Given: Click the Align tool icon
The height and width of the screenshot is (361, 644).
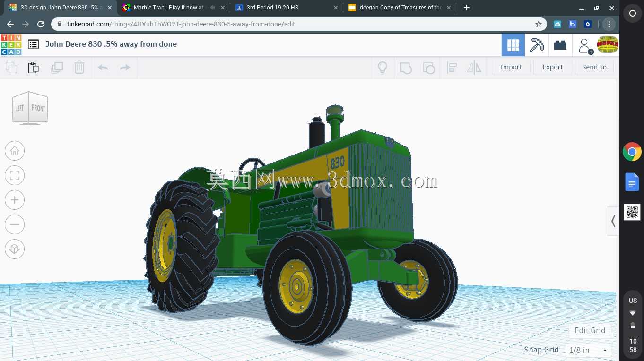Looking at the screenshot, I should [x=452, y=68].
